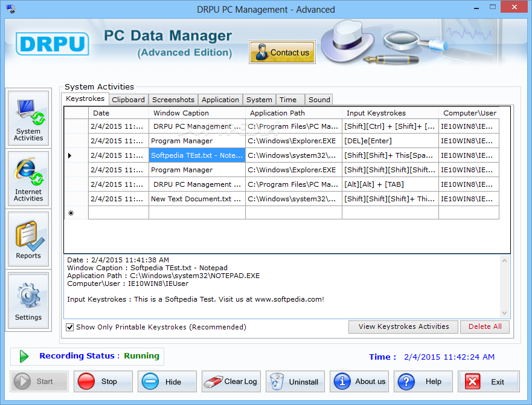Sort by Date column header
532x405 pixels.
pyautogui.click(x=118, y=113)
